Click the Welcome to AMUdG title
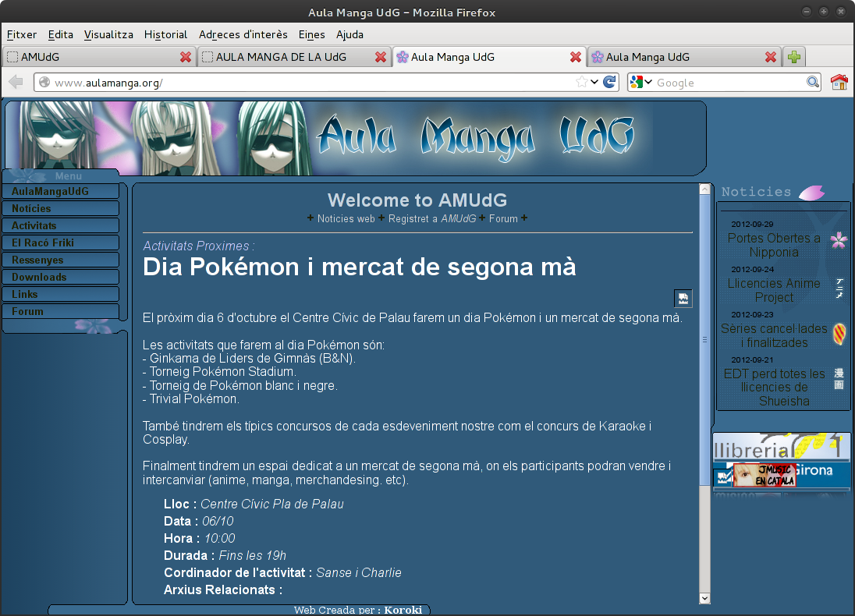This screenshot has width=855, height=616. pyautogui.click(x=417, y=200)
